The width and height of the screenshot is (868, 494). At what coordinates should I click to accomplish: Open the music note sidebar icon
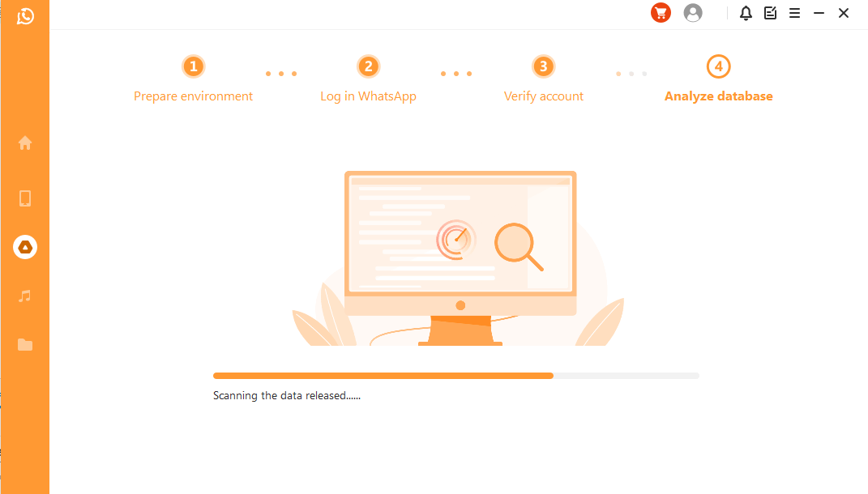pyautogui.click(x=25, y=296)
